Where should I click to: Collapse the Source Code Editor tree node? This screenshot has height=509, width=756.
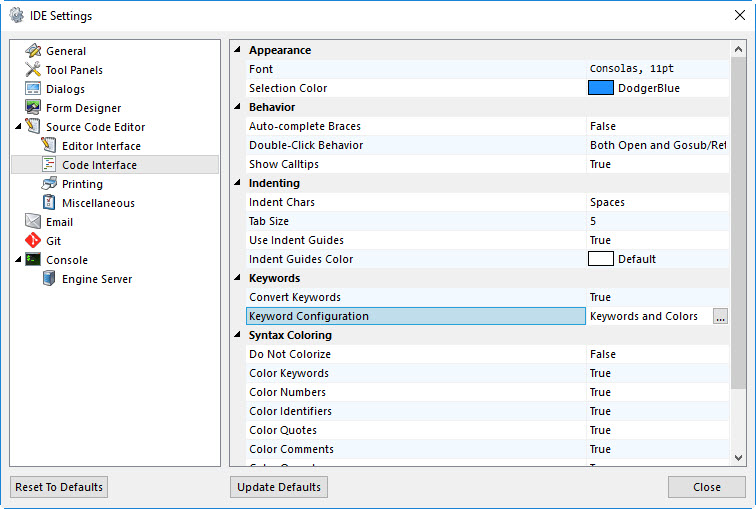(18, 126)
